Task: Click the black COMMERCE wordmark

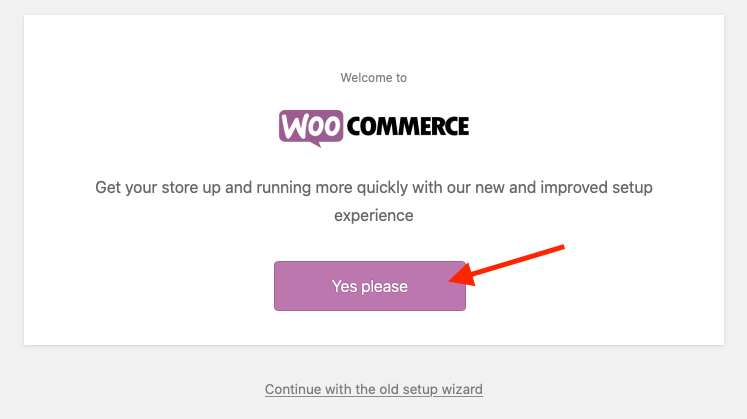Action: coord(407,127)
